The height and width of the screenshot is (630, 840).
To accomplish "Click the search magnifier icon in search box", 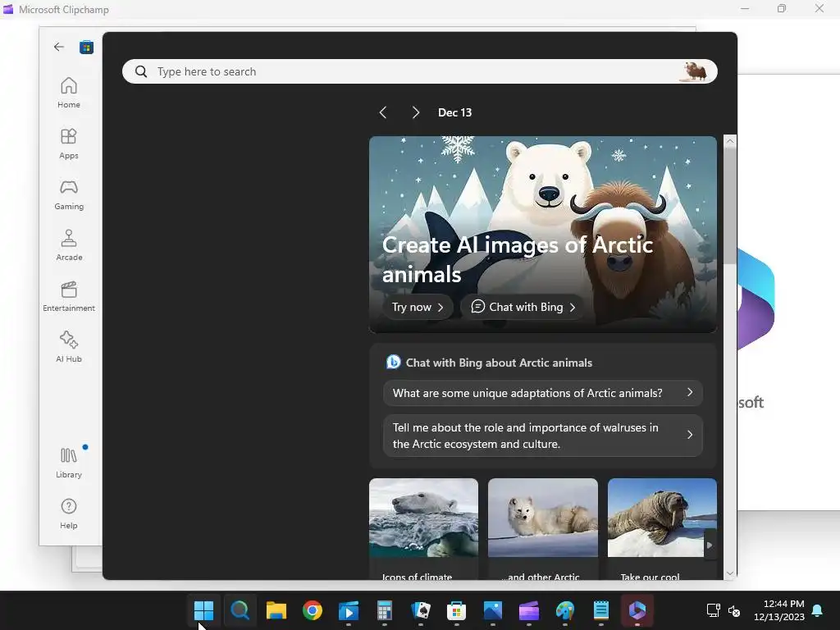I will pyautogui.click(x=141, y=71).
